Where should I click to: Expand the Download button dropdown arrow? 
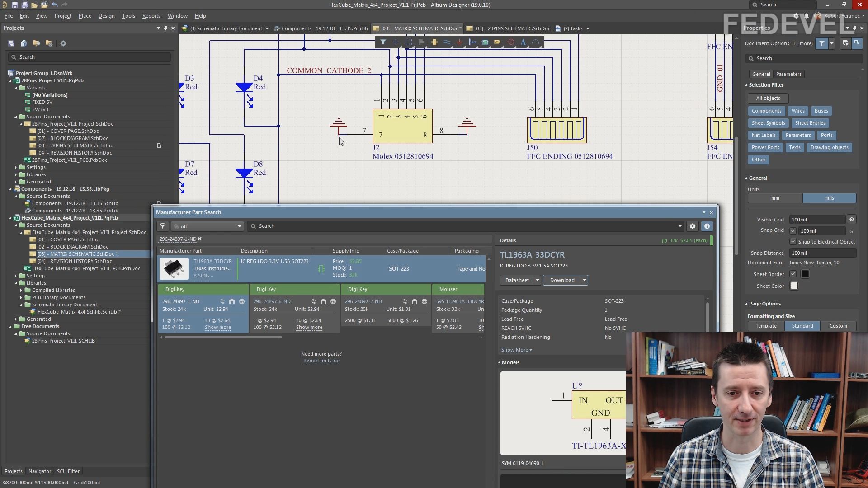584,280
